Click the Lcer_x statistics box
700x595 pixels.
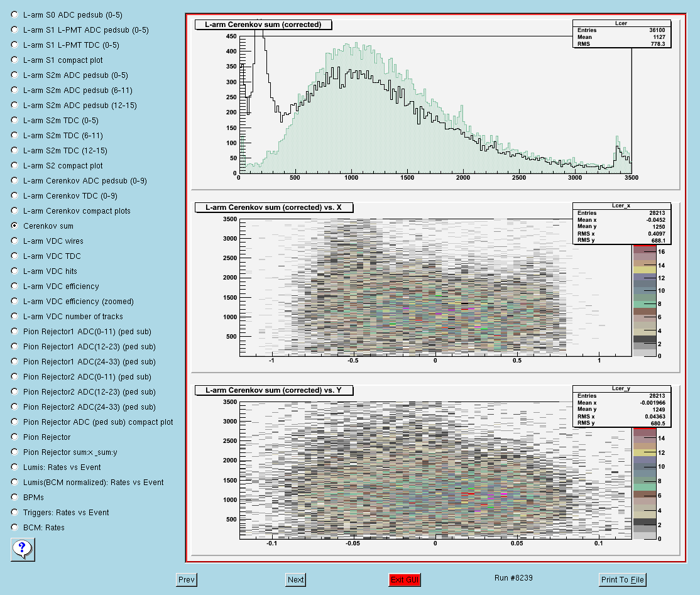[x=621, y=223]
